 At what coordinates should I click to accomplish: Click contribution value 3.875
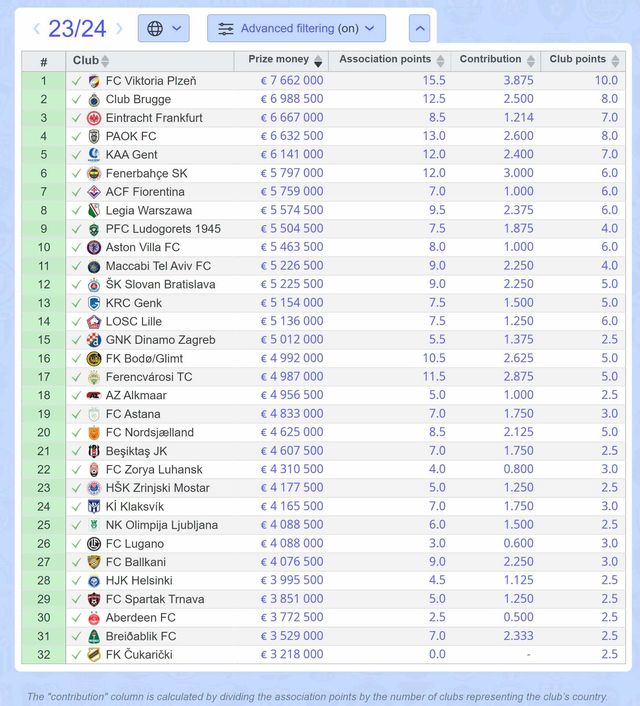point(518,81)
